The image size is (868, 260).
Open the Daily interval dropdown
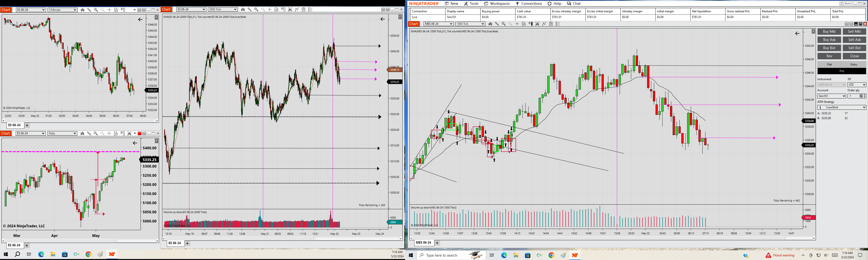pyautogui.click(x=62, y=134)
